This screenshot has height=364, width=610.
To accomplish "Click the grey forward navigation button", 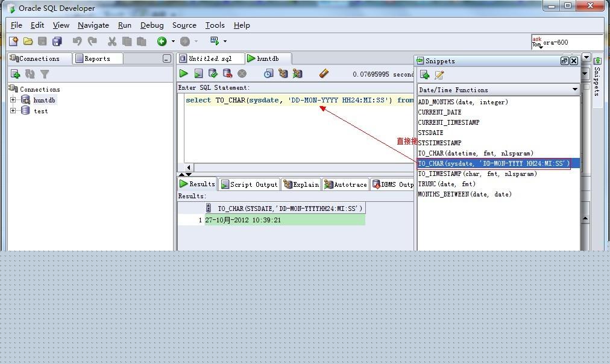I will (x=185, y=41).
